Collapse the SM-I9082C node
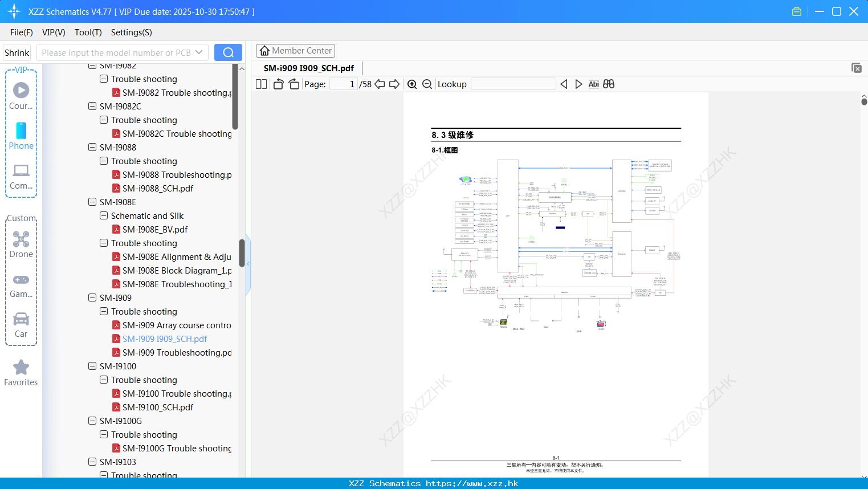This screenshot has width=868, height=489. tap(92, 106)
